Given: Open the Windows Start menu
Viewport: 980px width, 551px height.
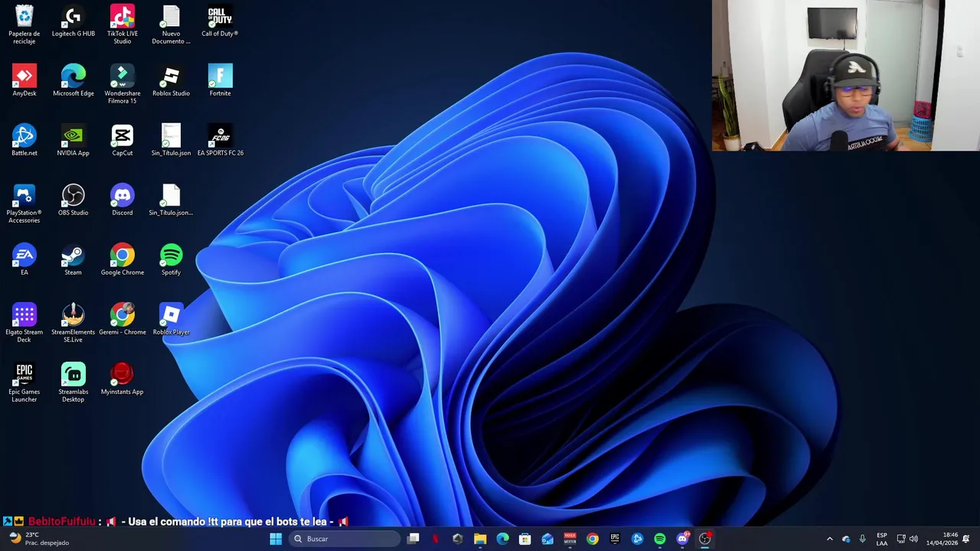Looking at the screenshot, I should (x=276, y=539).
